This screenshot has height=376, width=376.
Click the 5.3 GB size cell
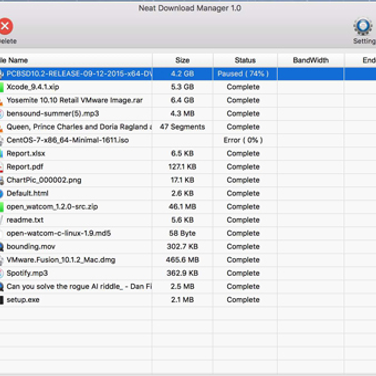[182, 87]
